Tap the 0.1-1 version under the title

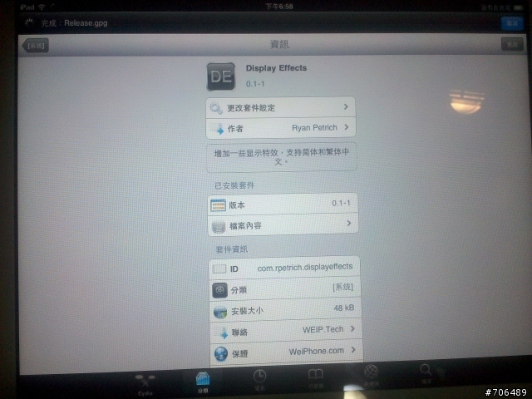point(255,84)
